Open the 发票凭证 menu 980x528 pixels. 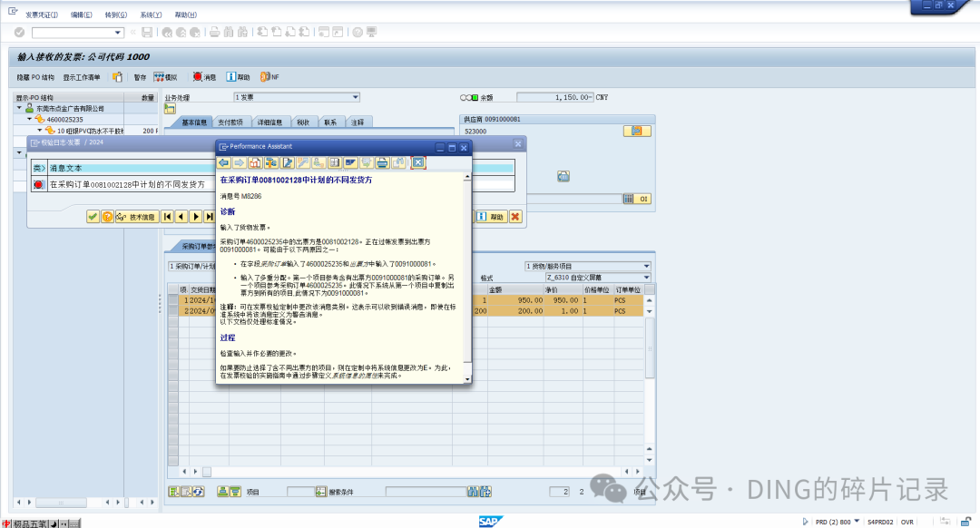[x=41, y=15]
